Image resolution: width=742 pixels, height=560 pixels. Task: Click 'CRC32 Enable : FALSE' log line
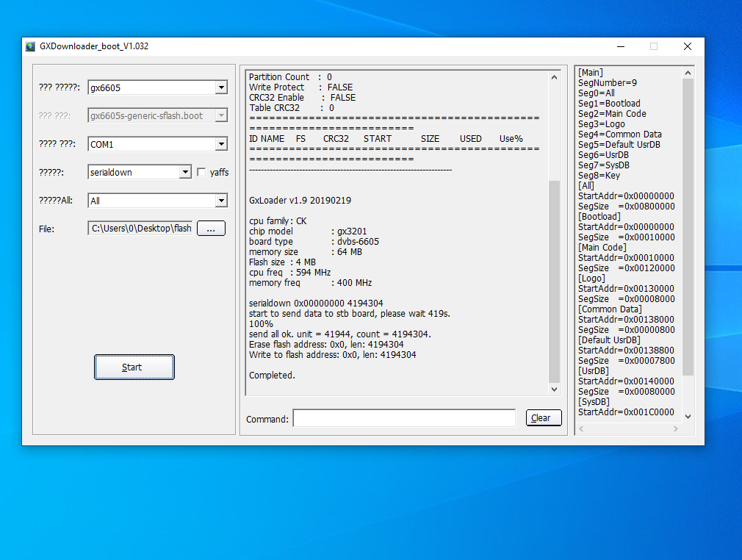303,98
